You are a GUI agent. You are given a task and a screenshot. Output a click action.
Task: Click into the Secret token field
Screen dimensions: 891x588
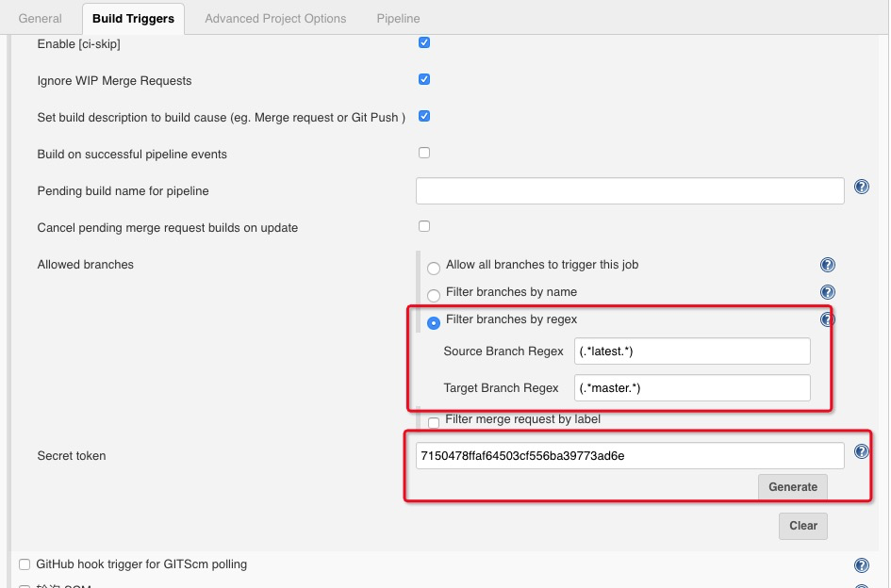(630, 456)
